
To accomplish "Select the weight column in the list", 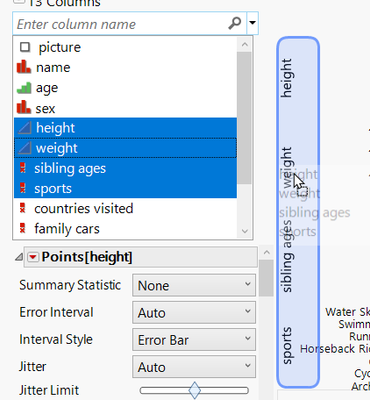I will pos(125,148).
